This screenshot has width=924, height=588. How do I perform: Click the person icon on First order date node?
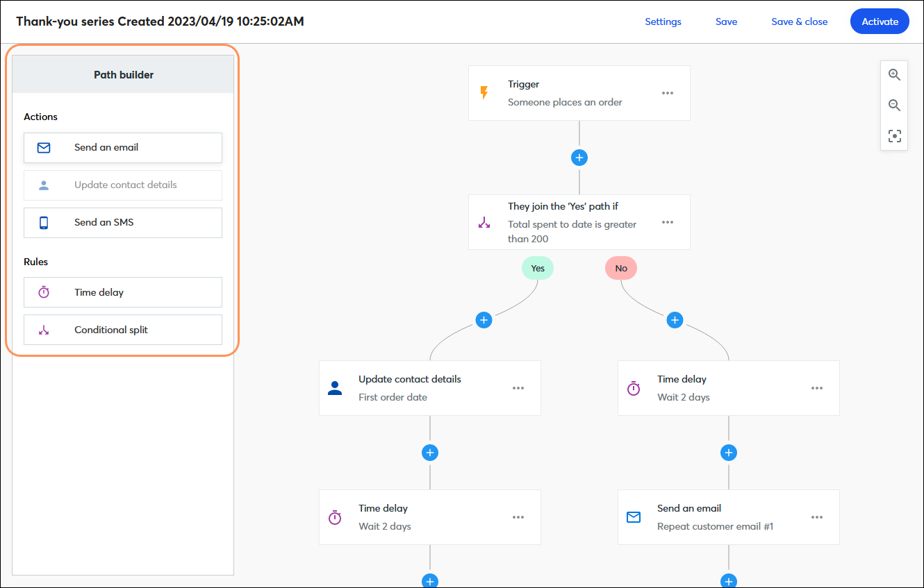tap(335, 388)
